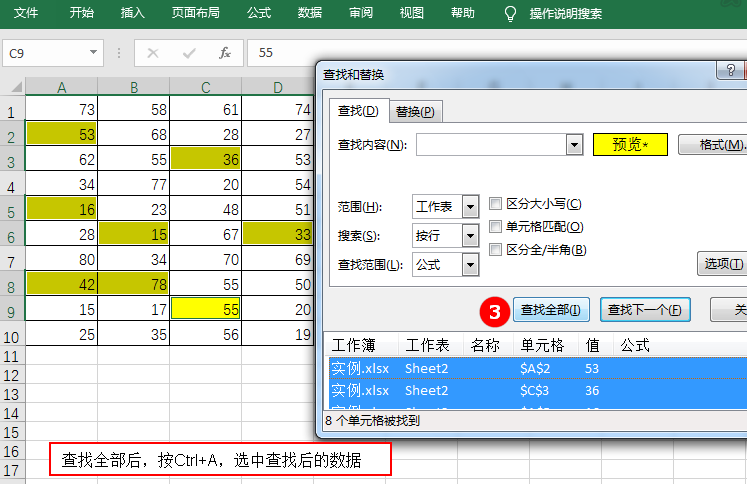Click the formula bar cancel X icon
Image resolution: width=747 pixels, height=484 pixels.
pyautogui.click(x=153, y=53)
